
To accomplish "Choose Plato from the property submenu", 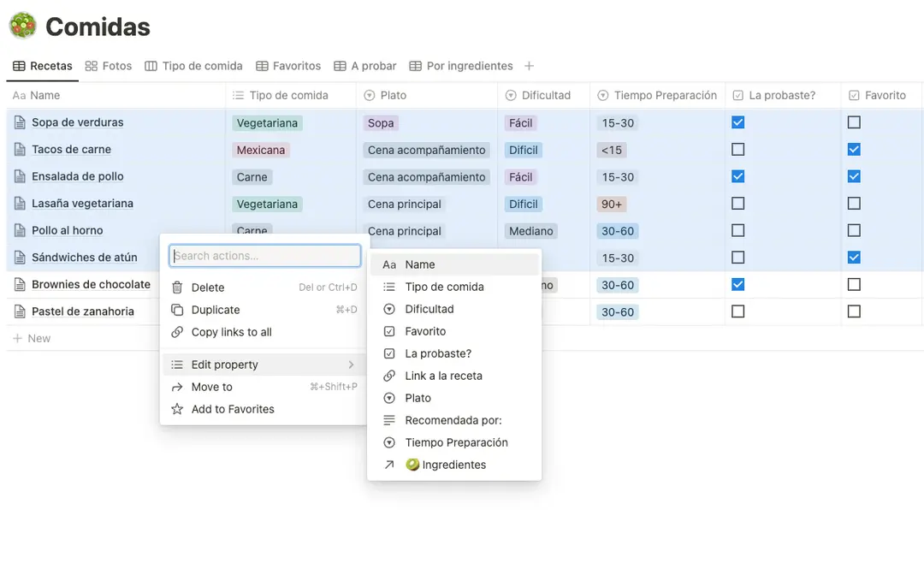I will (418, 398).
